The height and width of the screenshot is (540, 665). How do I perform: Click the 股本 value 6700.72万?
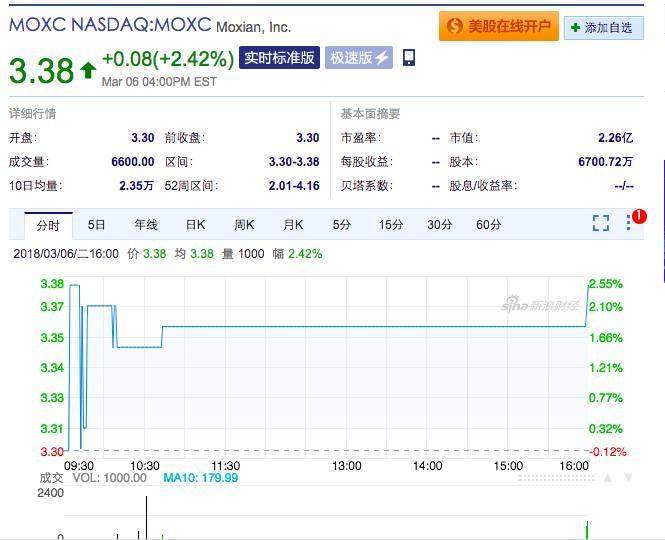[606, 162]
